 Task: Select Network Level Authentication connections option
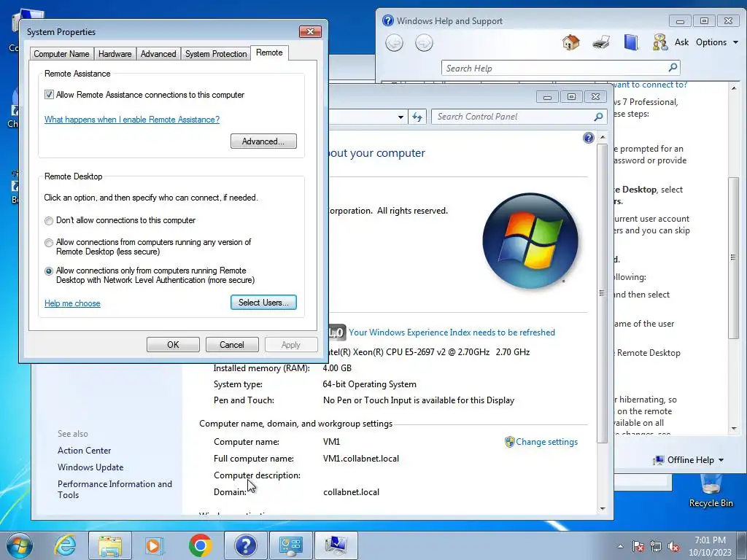coord(49,271)
